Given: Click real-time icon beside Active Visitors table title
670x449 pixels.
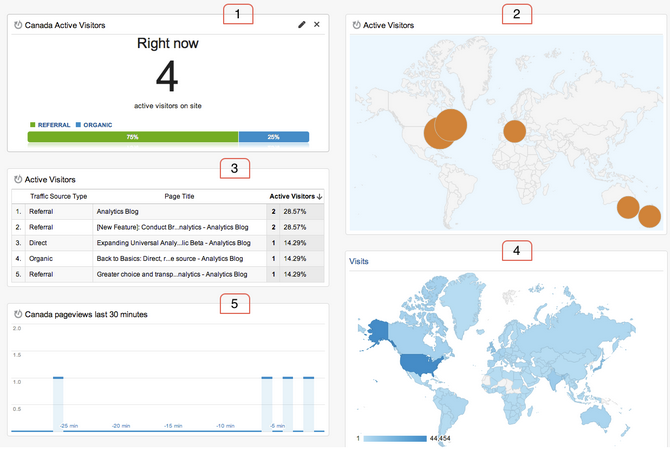Looking at the screenshot, I should tap(18, 179).
